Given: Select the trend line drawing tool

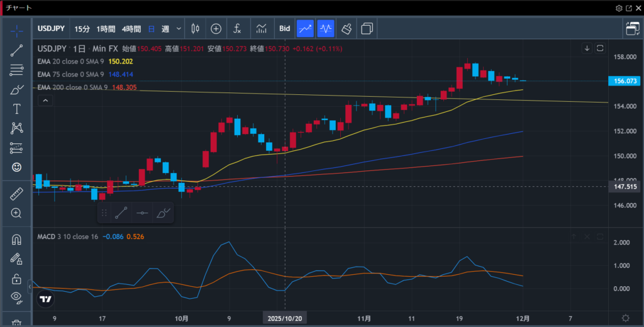Looking at the screenshot, I should 16,50.
